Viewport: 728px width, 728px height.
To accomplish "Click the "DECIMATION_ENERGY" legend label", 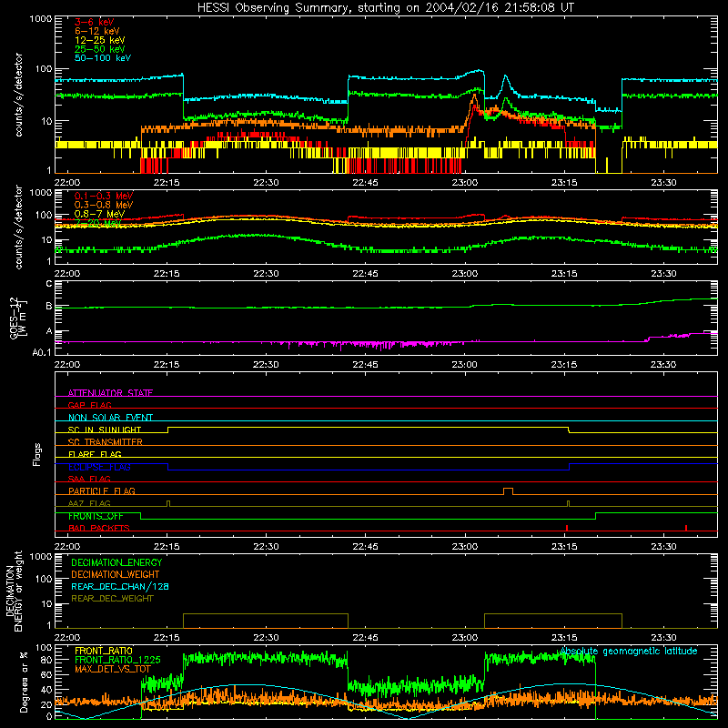I will point(116,562).
